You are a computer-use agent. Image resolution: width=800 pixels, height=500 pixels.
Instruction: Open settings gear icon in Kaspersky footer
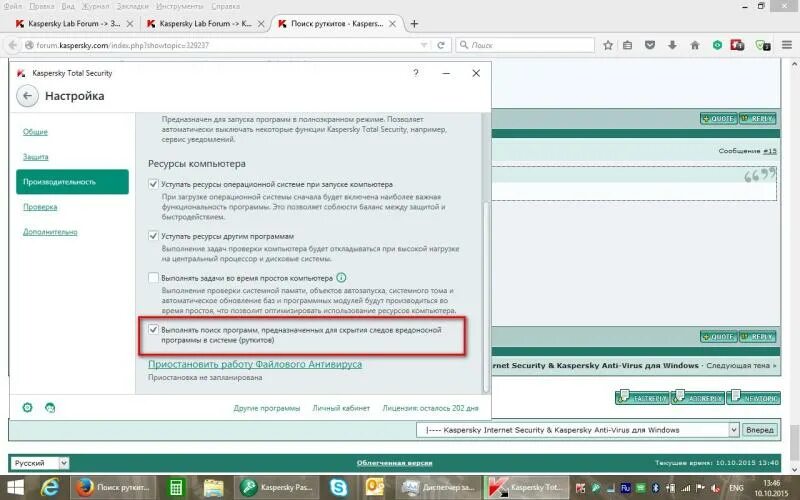pos(28,408)
